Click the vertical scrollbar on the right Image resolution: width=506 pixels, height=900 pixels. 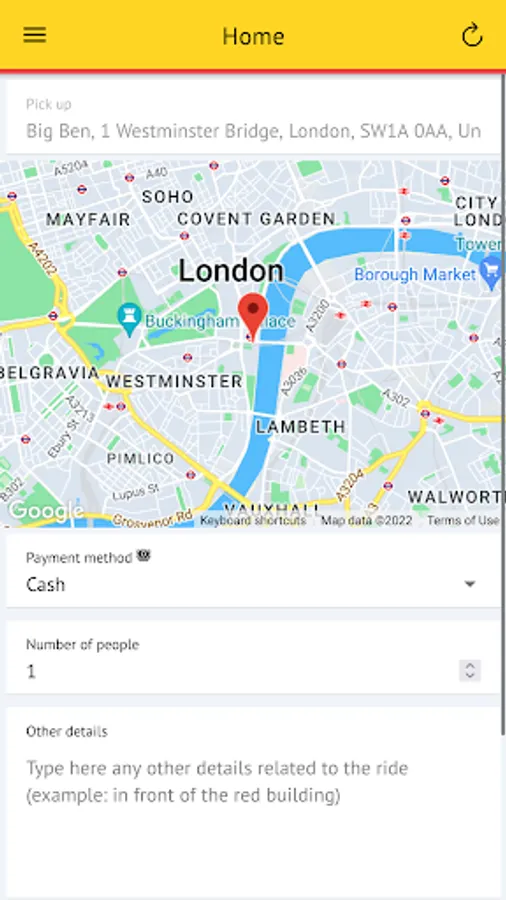click(x=503, y=402)
